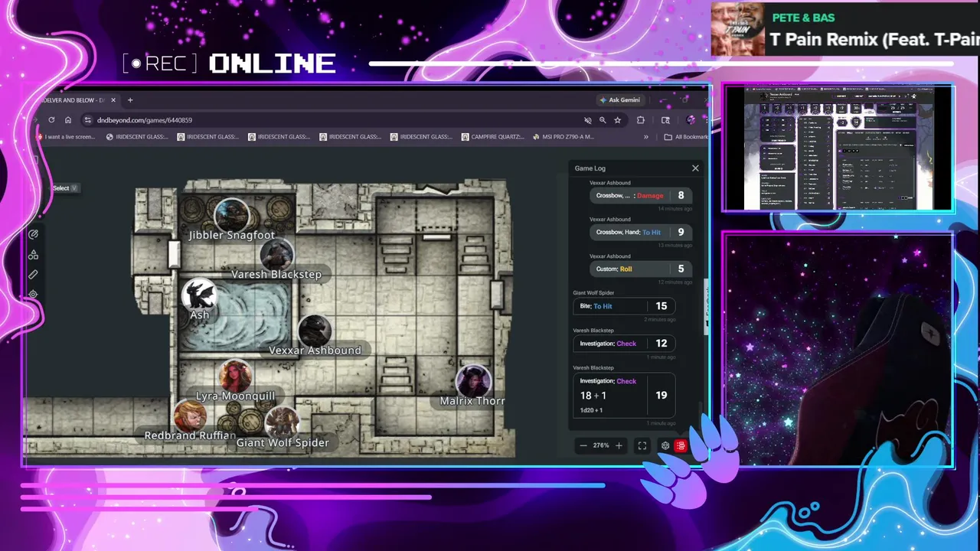Enter fullscreen map view

pos(642,445)
